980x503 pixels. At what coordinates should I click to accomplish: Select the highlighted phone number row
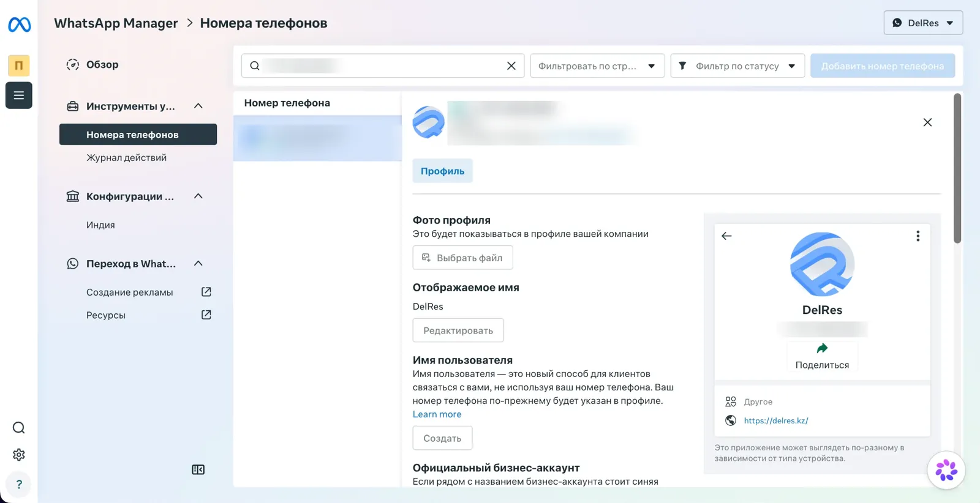(x=317, y=138)
